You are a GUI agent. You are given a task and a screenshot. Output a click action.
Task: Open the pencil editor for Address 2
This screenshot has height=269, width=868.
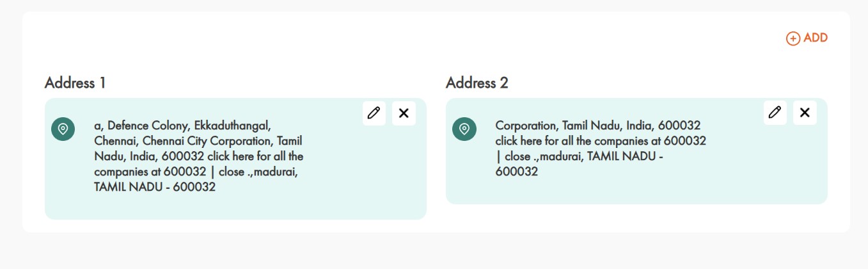coord(775,113)
